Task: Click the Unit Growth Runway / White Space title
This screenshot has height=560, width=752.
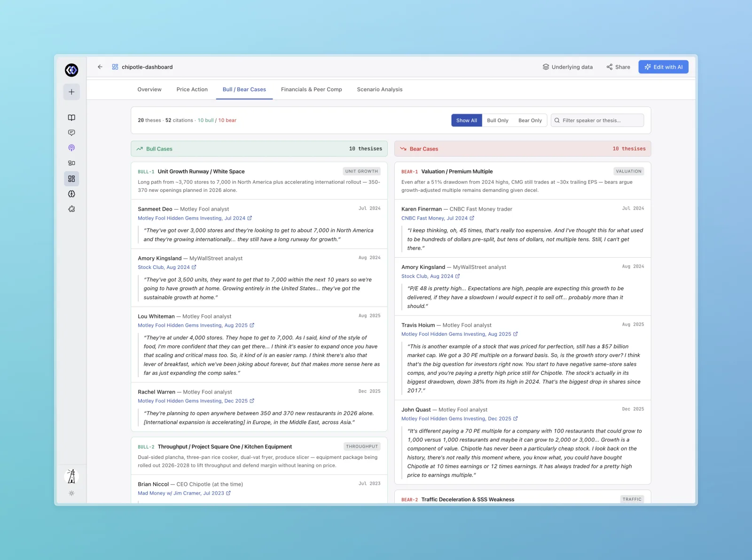Action: point(201,172)
